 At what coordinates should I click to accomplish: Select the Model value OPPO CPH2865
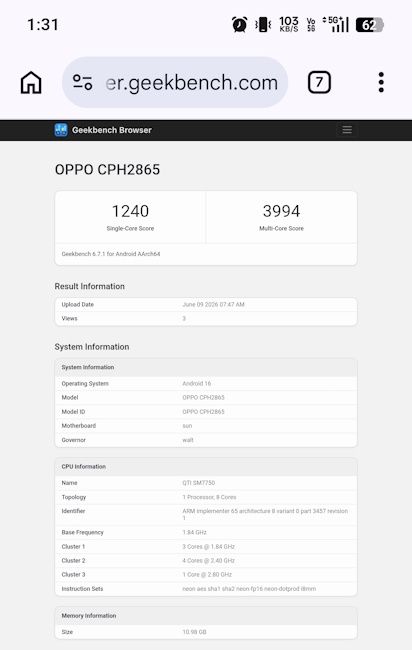tap(203, 398)
